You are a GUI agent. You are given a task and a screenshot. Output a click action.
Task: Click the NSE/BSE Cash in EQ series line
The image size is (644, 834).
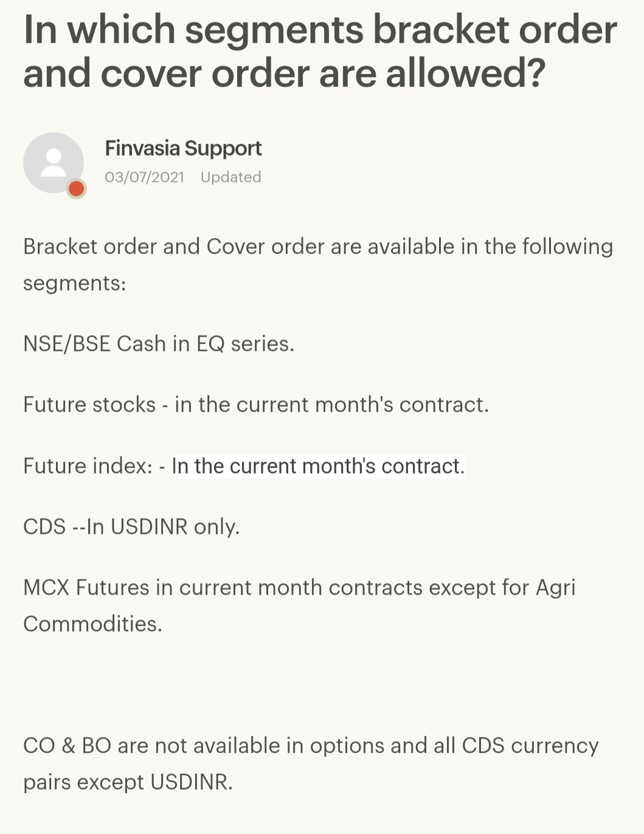click(x=159, y=344)
